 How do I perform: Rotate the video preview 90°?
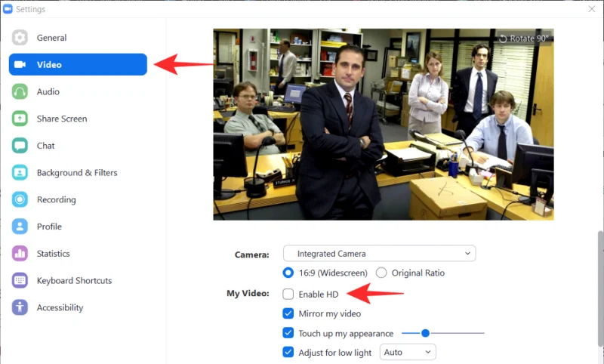(x=523, y=39)
